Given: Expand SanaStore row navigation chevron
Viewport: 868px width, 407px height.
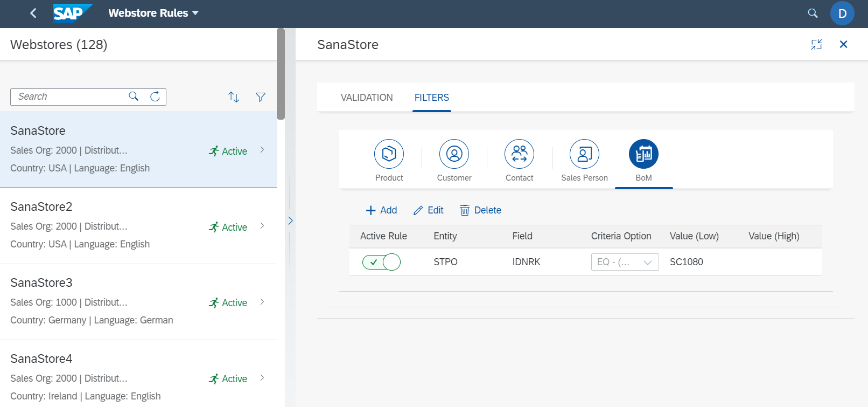Looking at the screenshot, I should [262, 150].
